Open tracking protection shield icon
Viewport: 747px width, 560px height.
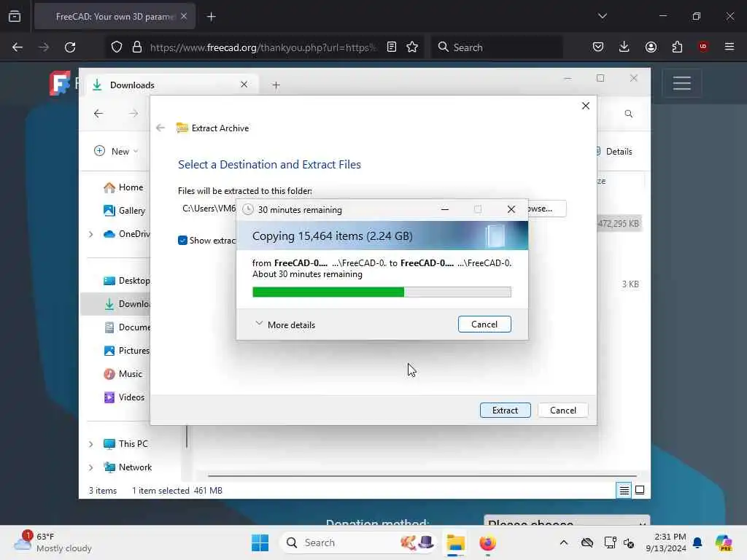117,47
